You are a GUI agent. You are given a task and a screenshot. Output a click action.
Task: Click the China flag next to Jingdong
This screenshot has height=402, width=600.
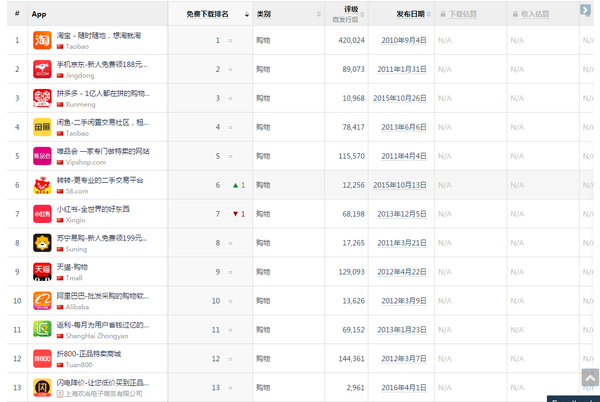tap(60, 76)
